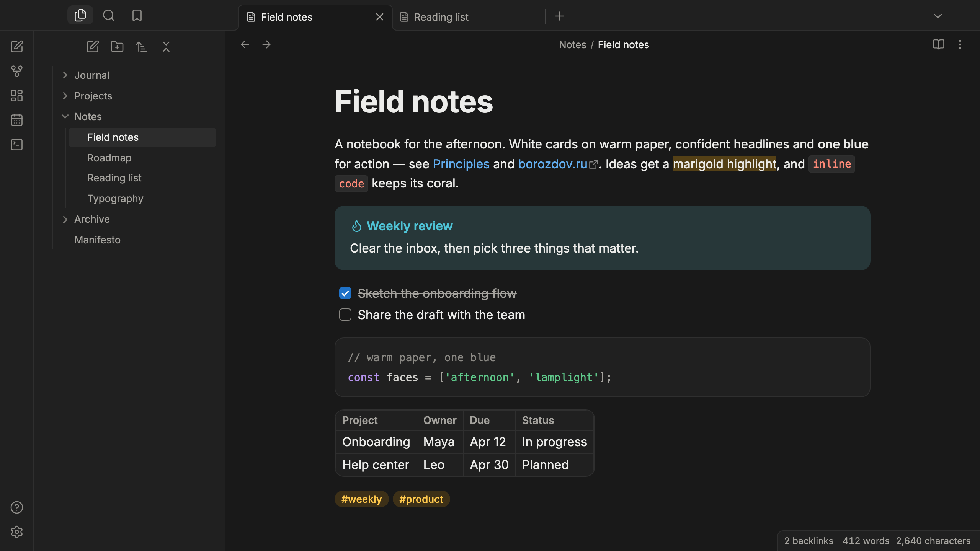Open today's daily note calendar icon
Image resolution: width=980 pixels, height=551 pixels.
[x=17, y=120]
